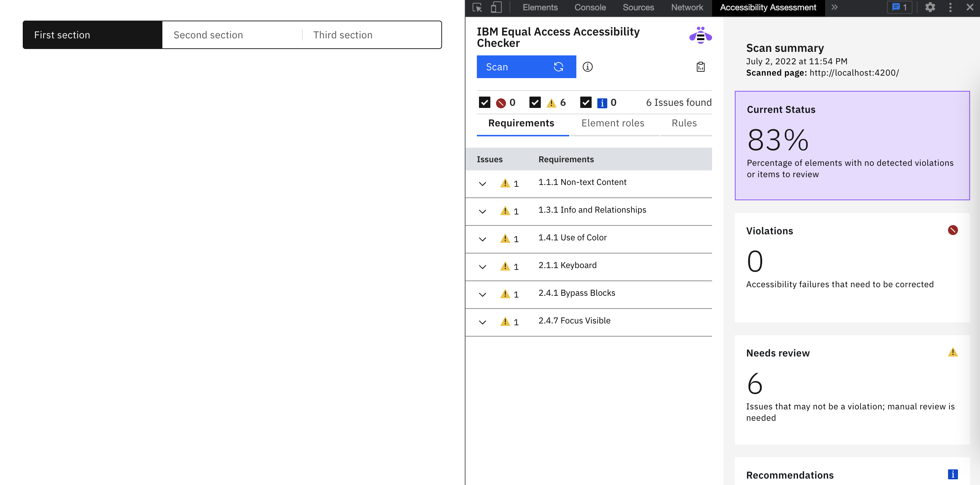Image resolution: width=980 pixels, height=485 pixels.
Task: Click the export report clipboard icon
Action: pos(701,66)
